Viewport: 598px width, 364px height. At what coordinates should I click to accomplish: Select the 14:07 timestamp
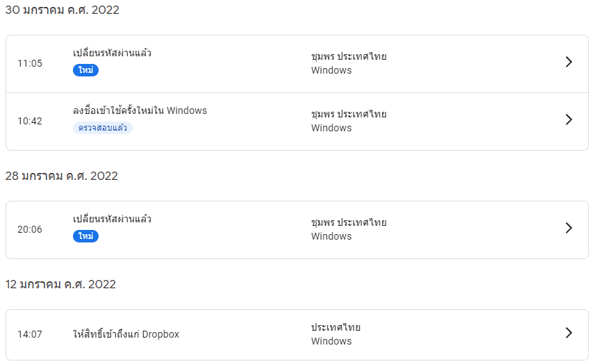(30, 334)
